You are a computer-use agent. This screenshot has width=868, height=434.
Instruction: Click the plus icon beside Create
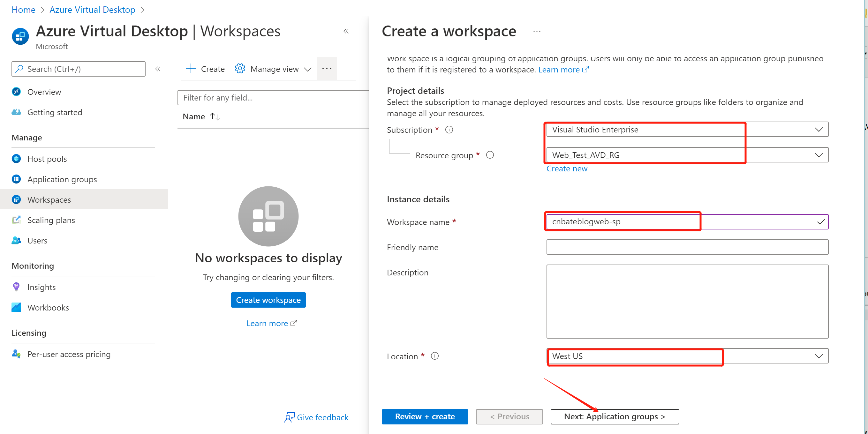click(191, 68)
